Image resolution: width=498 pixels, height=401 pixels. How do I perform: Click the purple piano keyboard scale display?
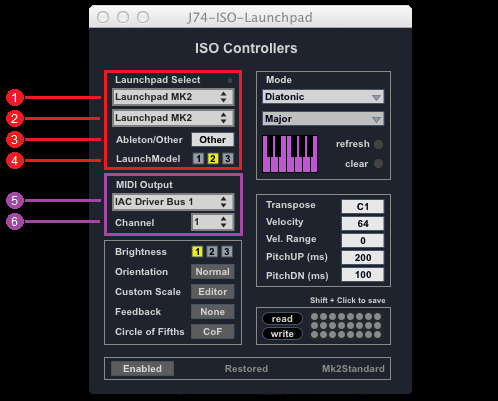click(x=290, y=154)
